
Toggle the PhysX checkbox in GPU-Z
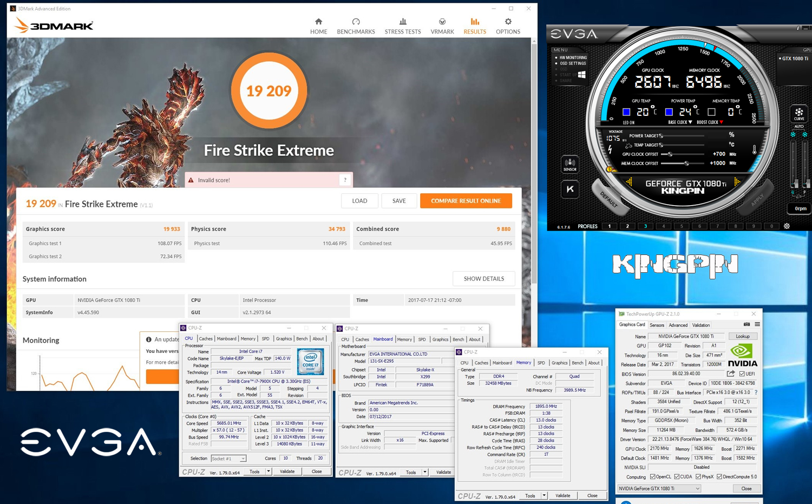[x=698, y=477]
